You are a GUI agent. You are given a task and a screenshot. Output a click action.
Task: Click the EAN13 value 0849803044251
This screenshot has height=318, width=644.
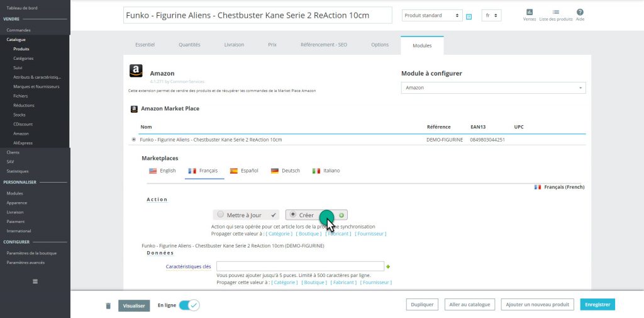[x=487, y=140]
